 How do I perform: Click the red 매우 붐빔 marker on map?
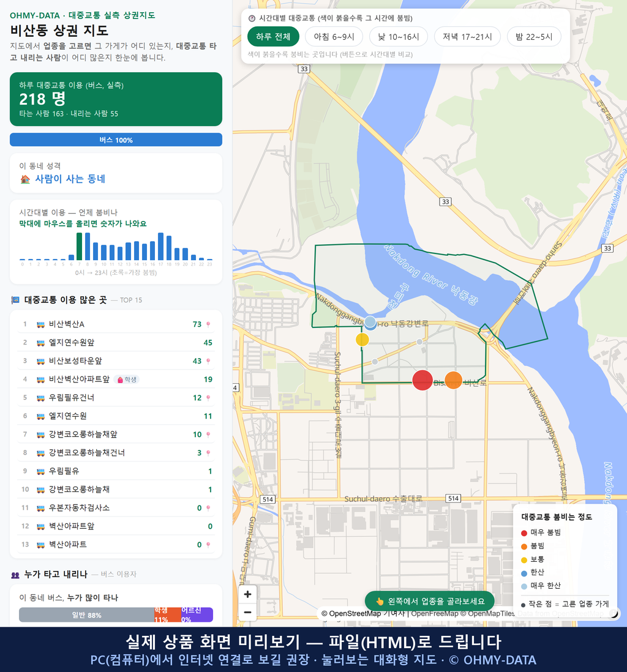pyautogui.click(x=422, y=380)
